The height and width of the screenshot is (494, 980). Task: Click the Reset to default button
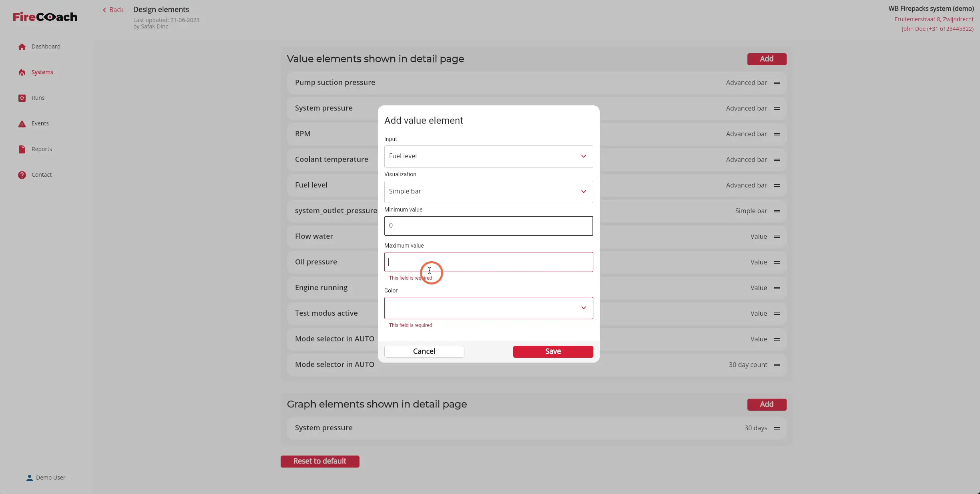(x=320, y=461)
